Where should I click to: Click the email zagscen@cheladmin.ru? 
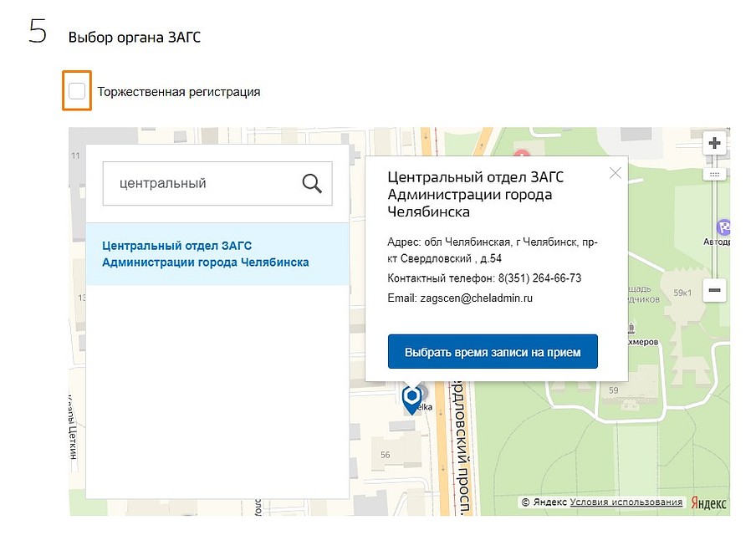(477, 298)
